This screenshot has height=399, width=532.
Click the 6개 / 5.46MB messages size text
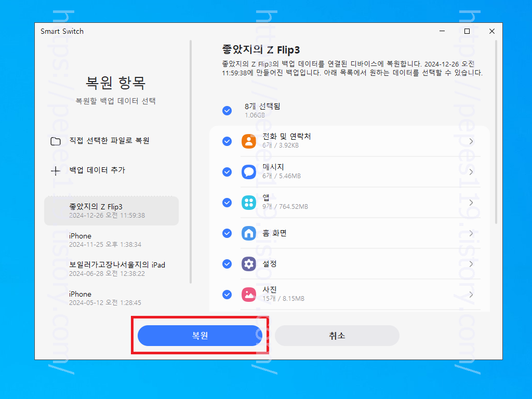tap(282, 176)
